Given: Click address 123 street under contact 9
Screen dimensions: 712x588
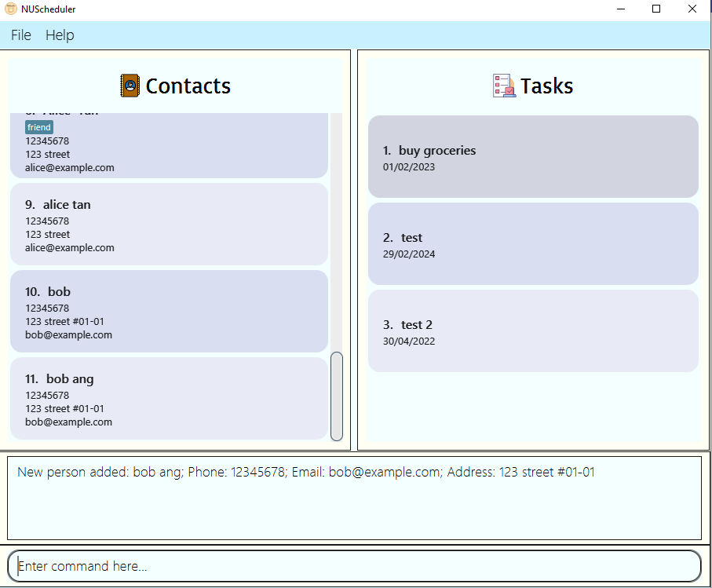Looking at the screenshot, I should tap(48, 234).
